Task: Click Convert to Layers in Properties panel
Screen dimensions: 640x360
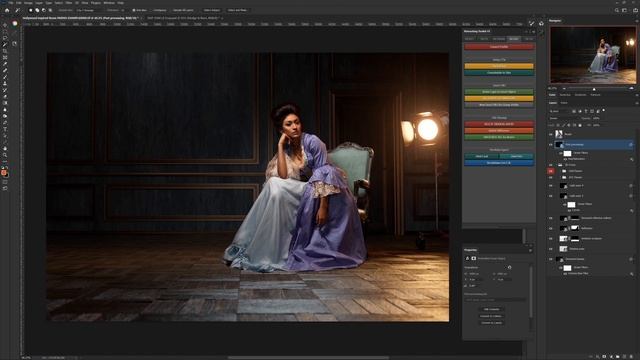Action: 491,323
